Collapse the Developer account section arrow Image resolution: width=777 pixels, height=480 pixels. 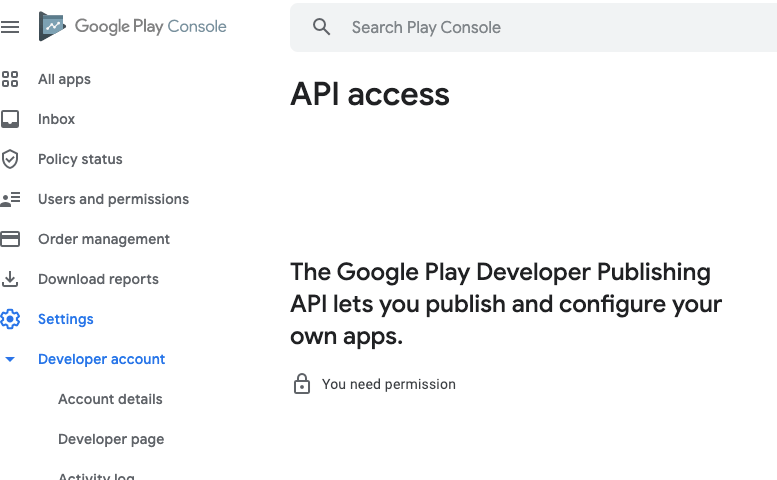point(10,359)
